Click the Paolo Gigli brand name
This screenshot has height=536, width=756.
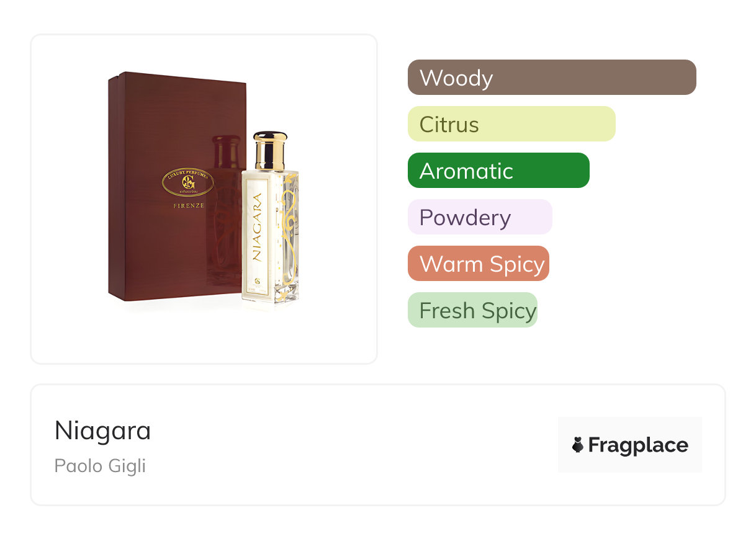click(100, 466)
